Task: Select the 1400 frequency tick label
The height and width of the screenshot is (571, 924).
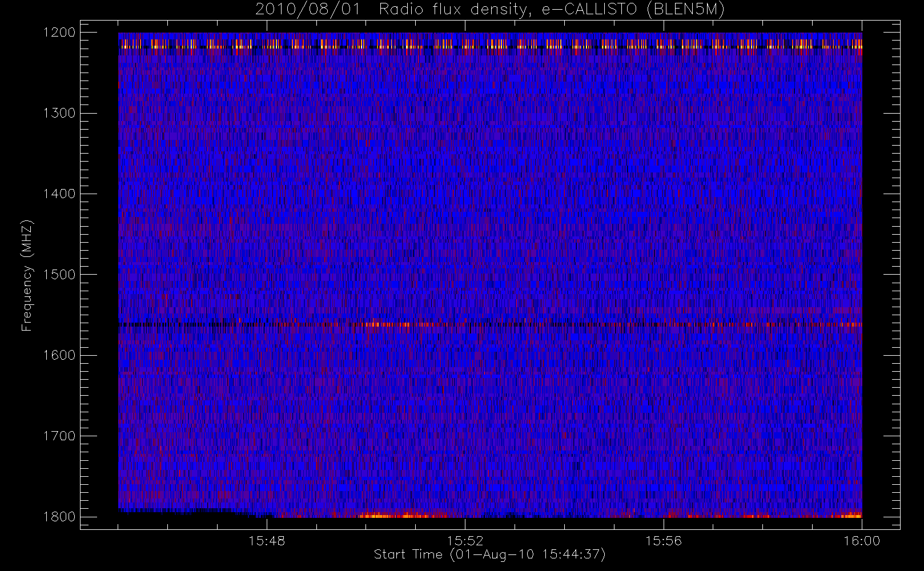Action: pos(59,194)
